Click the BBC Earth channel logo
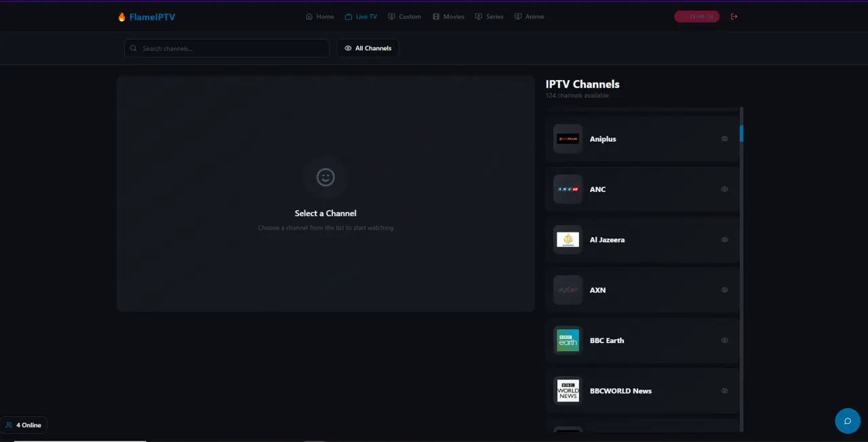Screen dimensions: 868x442 point(568,340)
